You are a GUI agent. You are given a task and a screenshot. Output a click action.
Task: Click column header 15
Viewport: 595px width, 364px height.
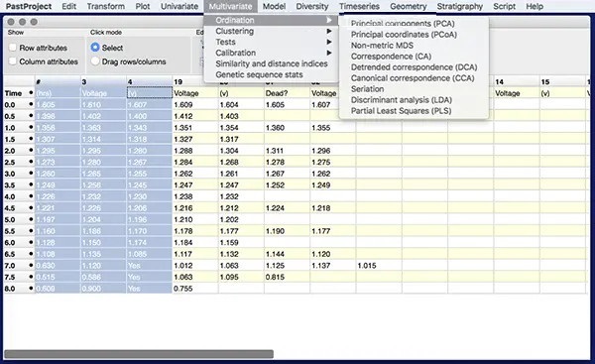562,81
